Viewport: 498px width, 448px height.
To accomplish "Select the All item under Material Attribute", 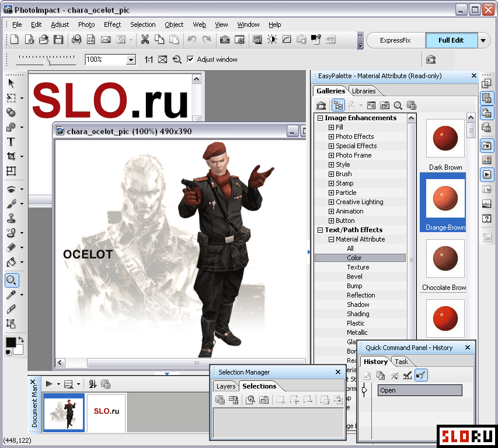I will 350,249.
